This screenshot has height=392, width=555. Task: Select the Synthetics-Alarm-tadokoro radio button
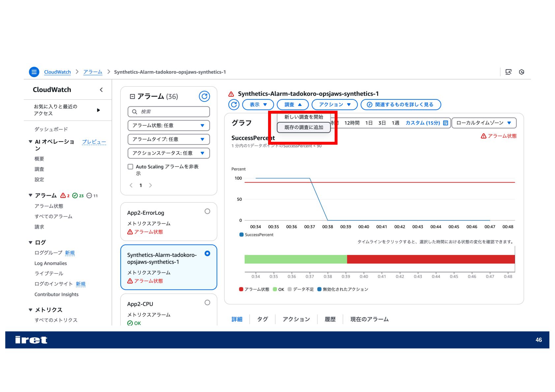click(x=207, y=253)
